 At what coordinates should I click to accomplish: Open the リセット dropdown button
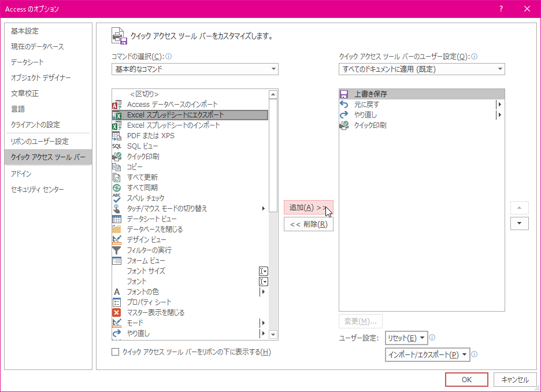(x=406, y=338)
